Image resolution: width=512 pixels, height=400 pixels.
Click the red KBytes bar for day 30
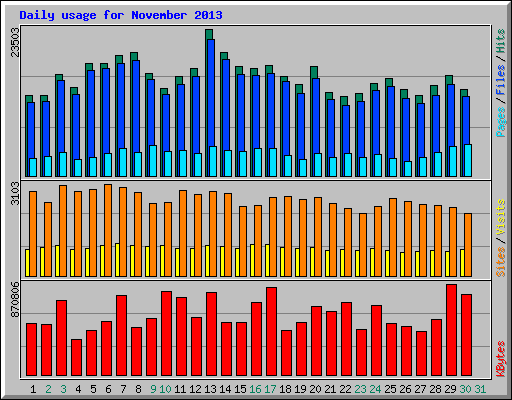pyautogui.click(x=466, y=335)
